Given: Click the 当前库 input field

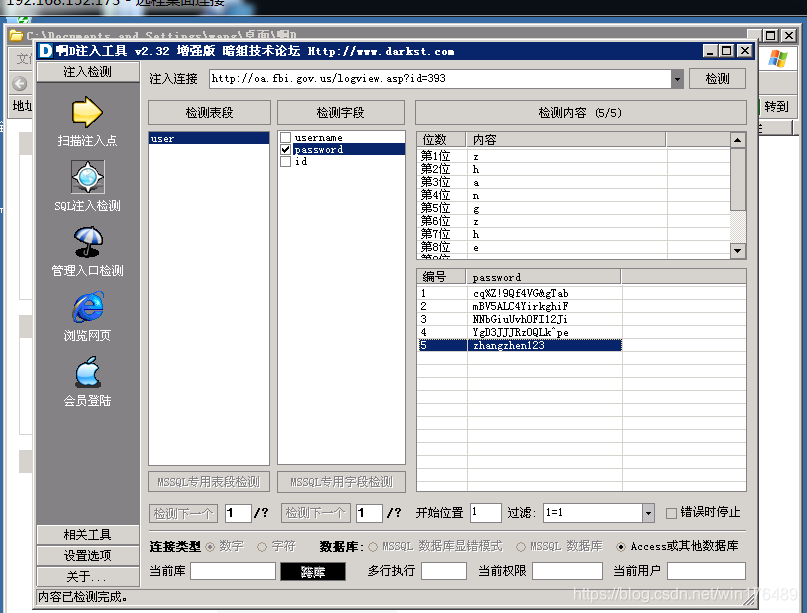Looking at the screenshot, I should click(233, 571).
